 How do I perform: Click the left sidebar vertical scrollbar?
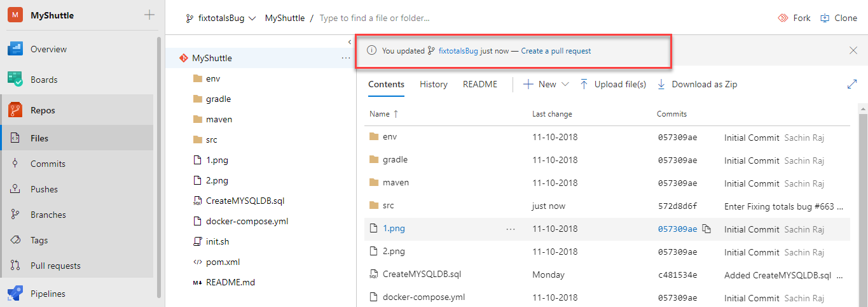(159, 166)
